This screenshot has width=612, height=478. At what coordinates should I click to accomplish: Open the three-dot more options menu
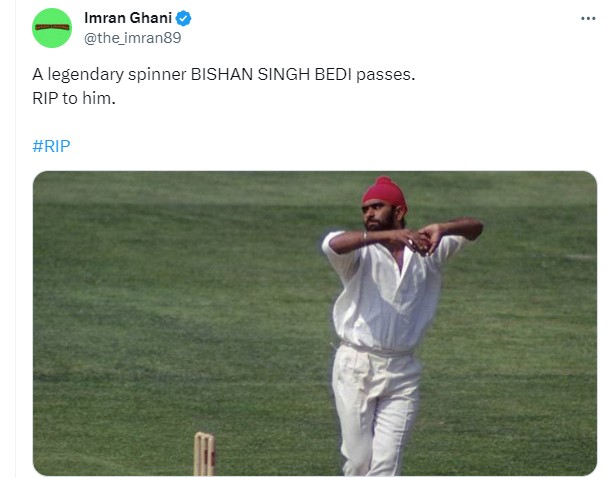tap(588, 19)
